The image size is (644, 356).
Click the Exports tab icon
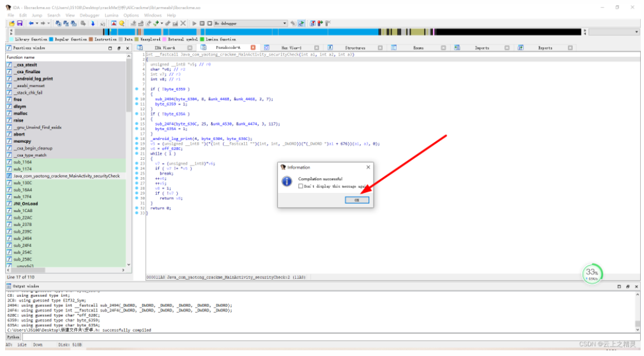[x=520, y=48]
